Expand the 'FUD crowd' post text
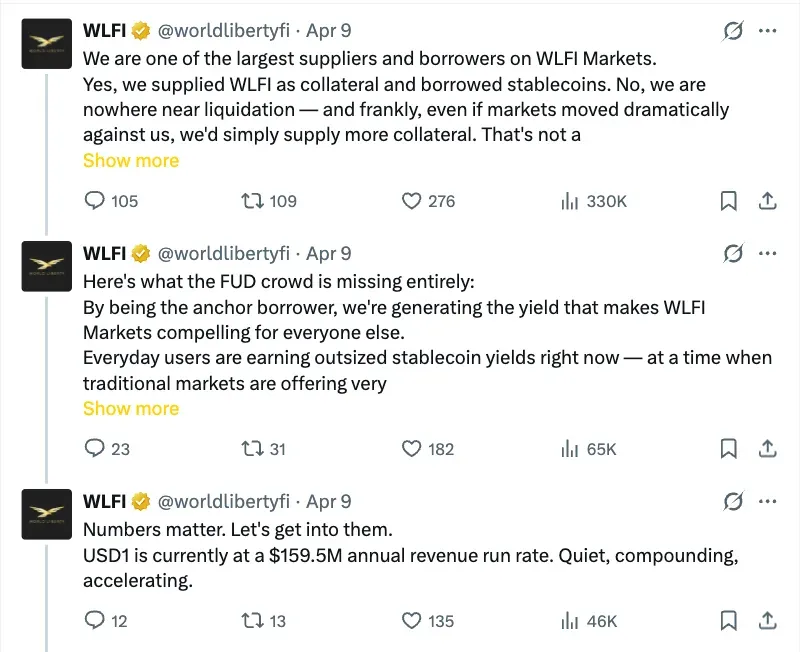 pos(131,408)
